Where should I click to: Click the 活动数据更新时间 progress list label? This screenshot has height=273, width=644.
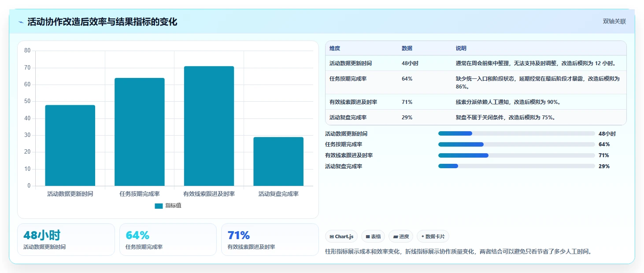pos(346,134)
